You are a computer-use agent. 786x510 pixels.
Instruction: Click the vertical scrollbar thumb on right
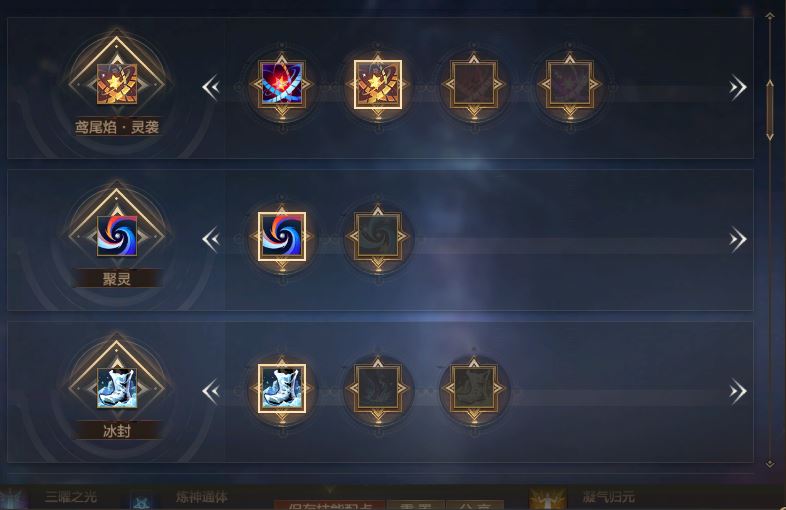[770, 110]
